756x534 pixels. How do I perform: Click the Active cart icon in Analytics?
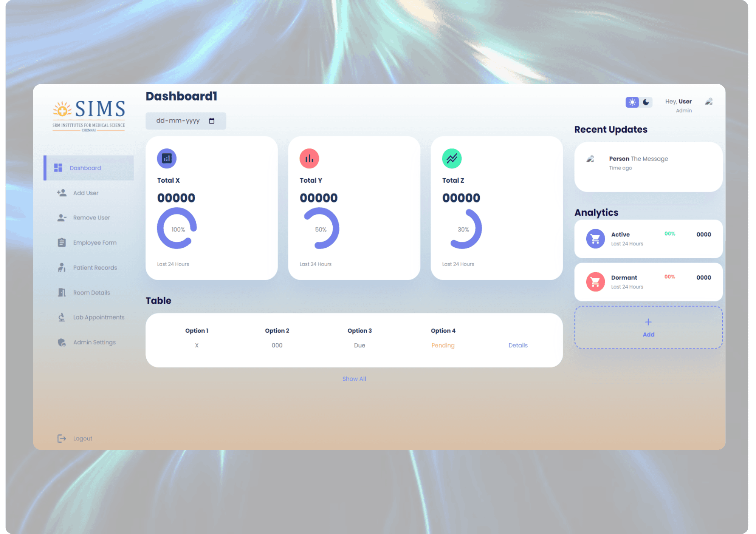(595, 239)
